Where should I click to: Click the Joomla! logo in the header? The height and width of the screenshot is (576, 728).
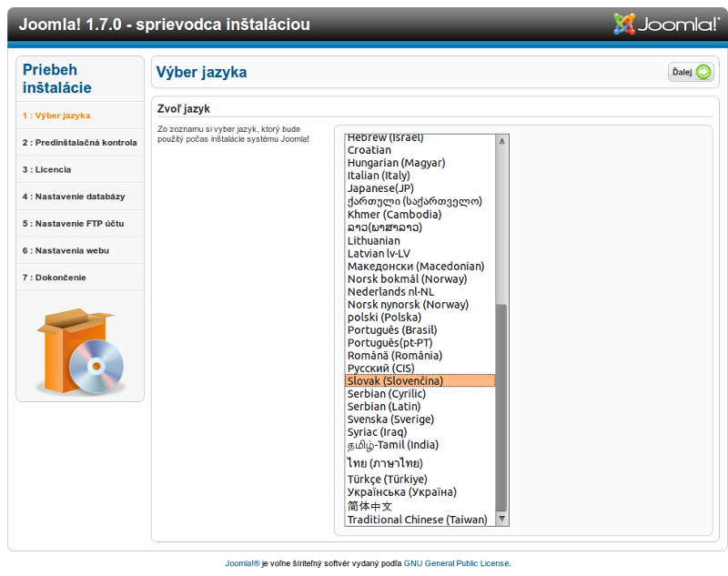(x=666, y=24)
